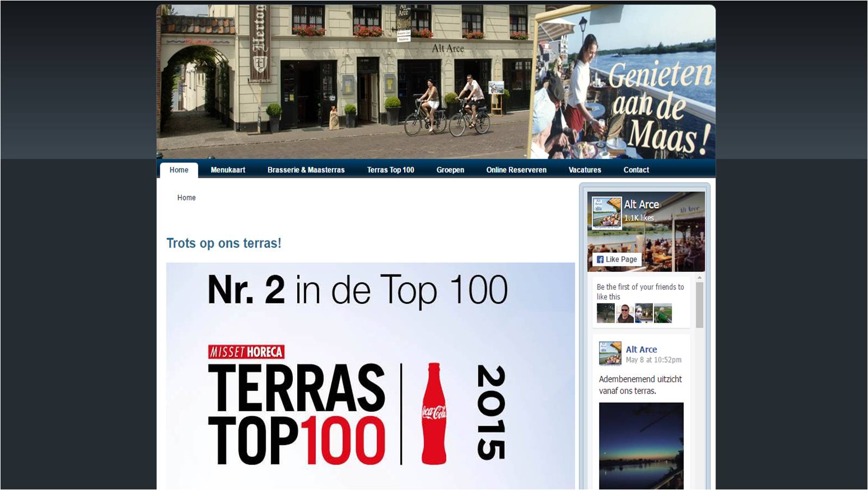868x490 pixels.
Task: Click the friend avatar wearing sunglasses
Action: pyautogui.click(x=625, y=313)
